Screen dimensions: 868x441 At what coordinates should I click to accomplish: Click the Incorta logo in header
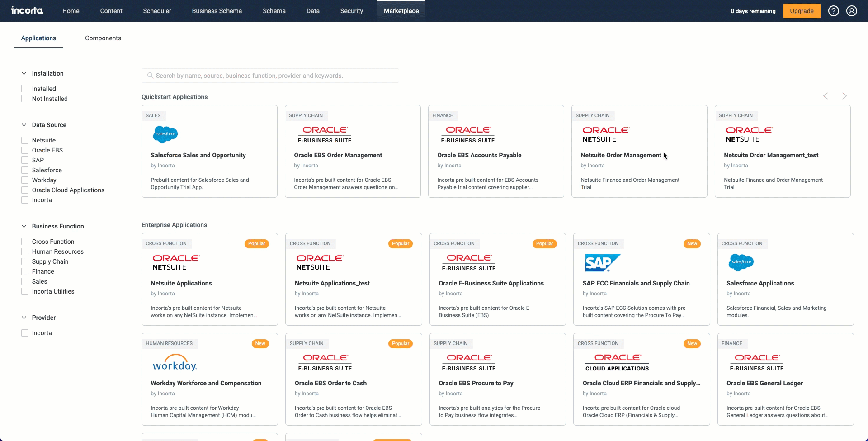click(x=27, y=10)
